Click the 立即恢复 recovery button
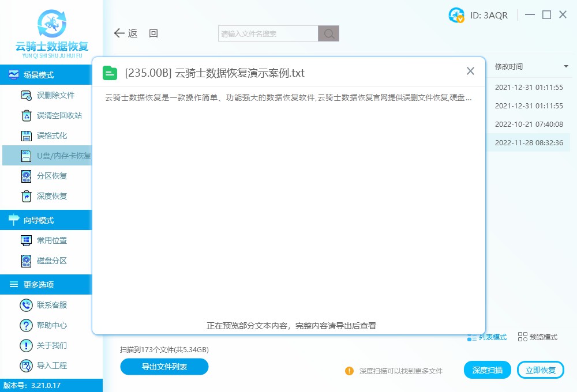 540,370
